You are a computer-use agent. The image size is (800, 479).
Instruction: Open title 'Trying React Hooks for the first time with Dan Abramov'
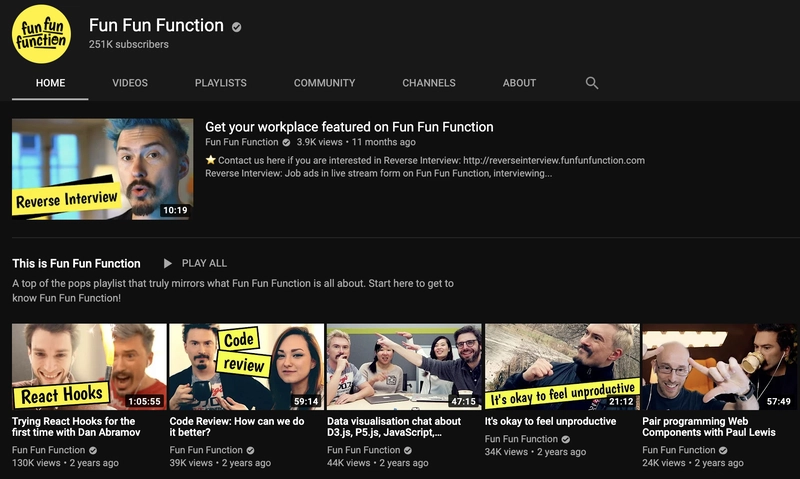click(x=76, y=426)
